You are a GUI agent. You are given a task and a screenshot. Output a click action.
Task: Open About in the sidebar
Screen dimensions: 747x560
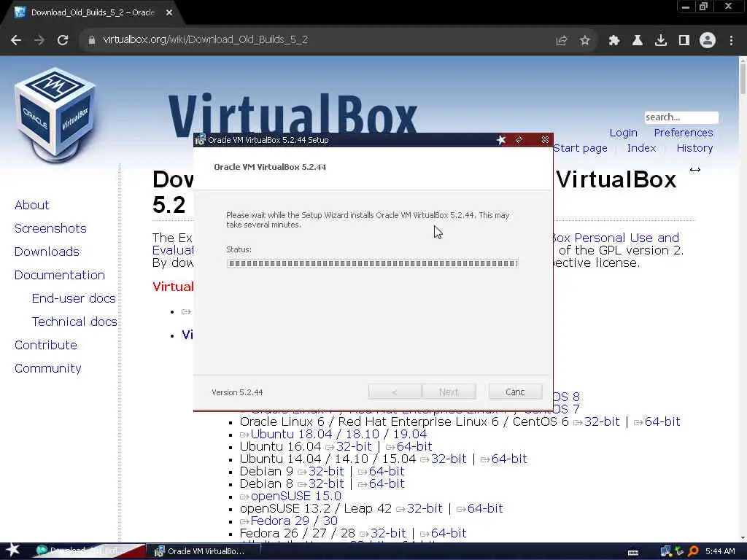[32, 205]
